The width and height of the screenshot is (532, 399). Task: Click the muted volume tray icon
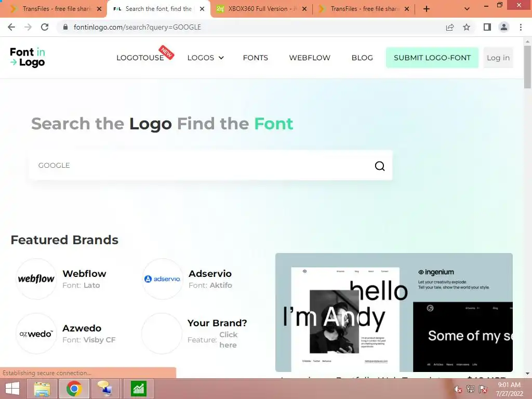[x=458, y=389]
